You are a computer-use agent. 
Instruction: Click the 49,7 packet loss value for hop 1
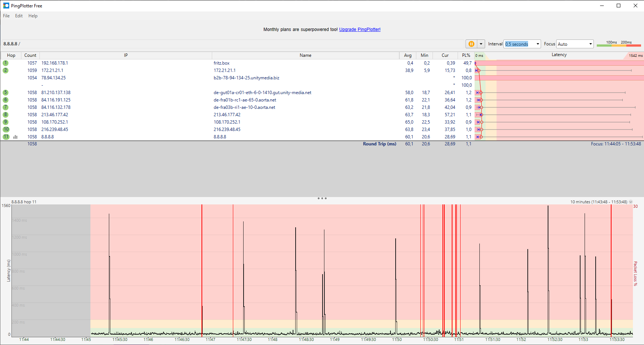point(467,63)
